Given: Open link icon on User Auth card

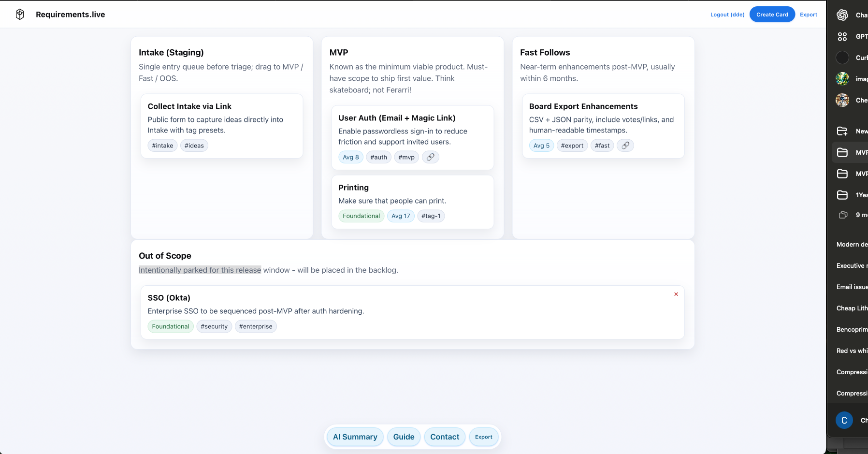Looking at the screenshot, I should [x=430, y=157].
